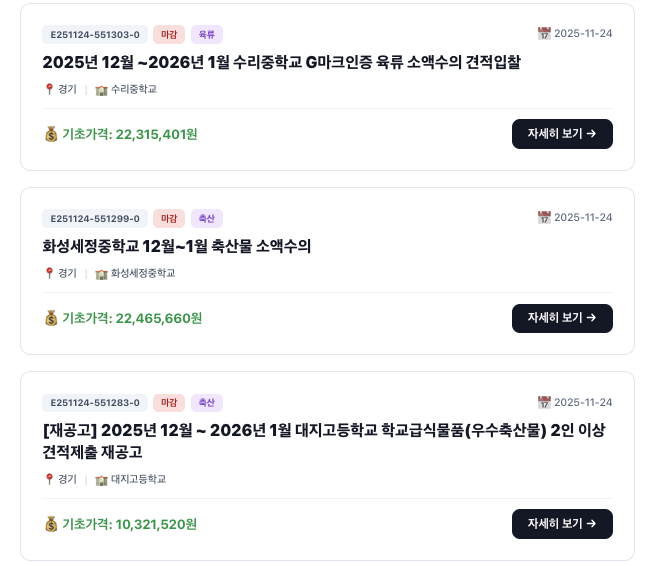Open 자세히 보기 for the 대지고등학교 bid
Viewport: 656px width, 565px height.
(x=562, y=524)
